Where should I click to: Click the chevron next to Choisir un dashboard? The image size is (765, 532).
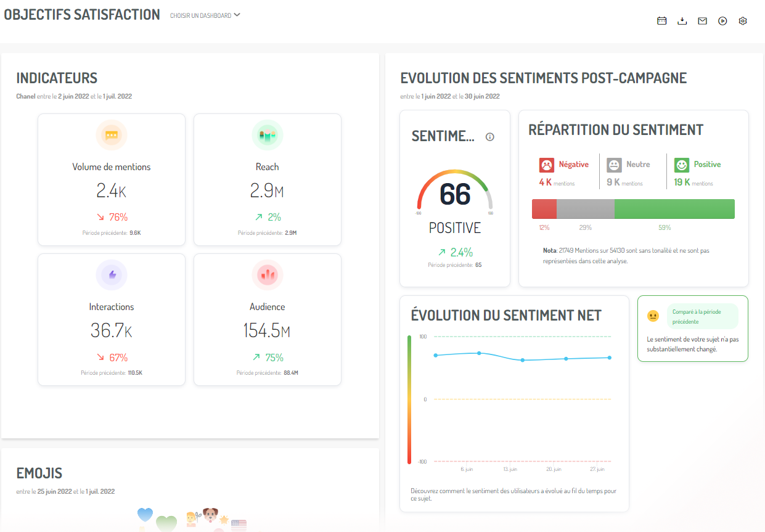pyautogui.click(x=237, y=15)
